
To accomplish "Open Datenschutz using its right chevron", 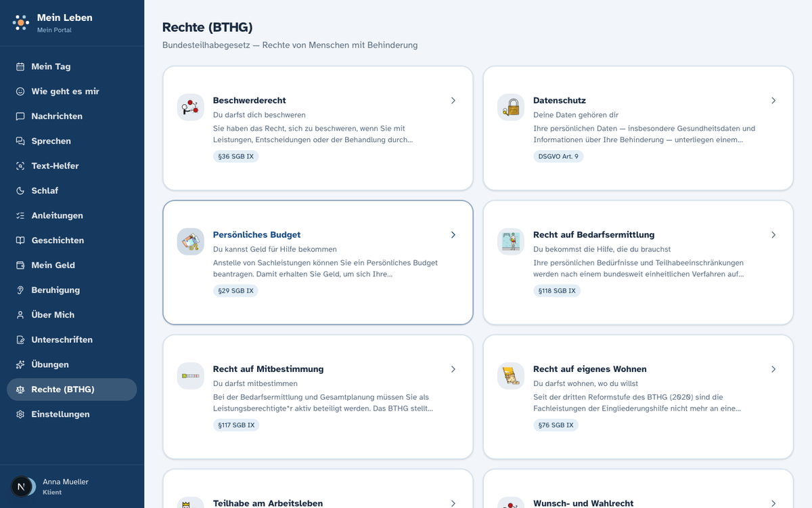I will click(x=773, y=100).
